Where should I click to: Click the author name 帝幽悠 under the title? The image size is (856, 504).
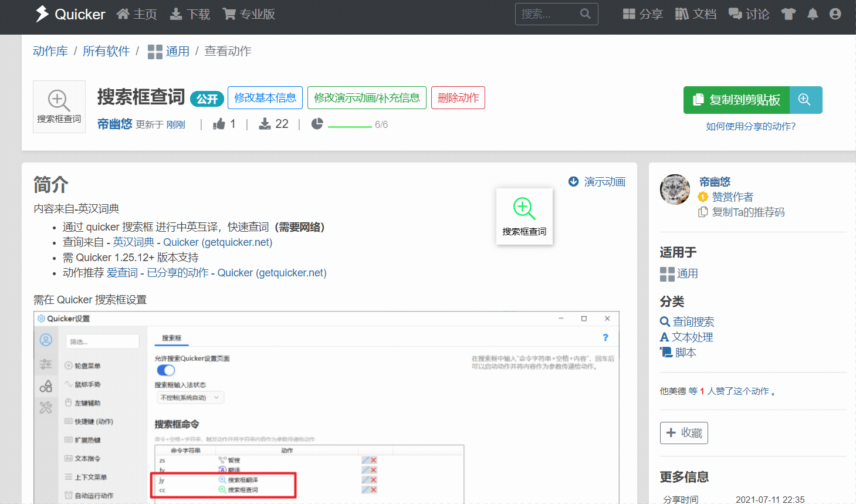point(114,124)
